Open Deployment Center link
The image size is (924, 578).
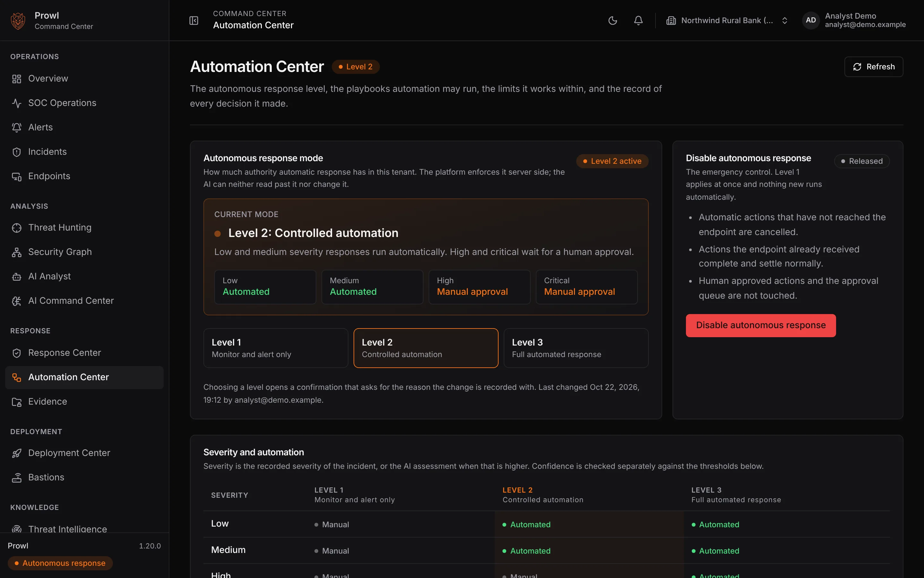tap(84, 453)
